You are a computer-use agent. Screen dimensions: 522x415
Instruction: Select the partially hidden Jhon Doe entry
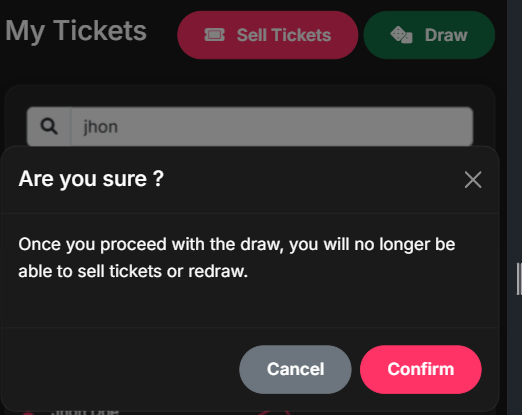click(x=85, y=412)
